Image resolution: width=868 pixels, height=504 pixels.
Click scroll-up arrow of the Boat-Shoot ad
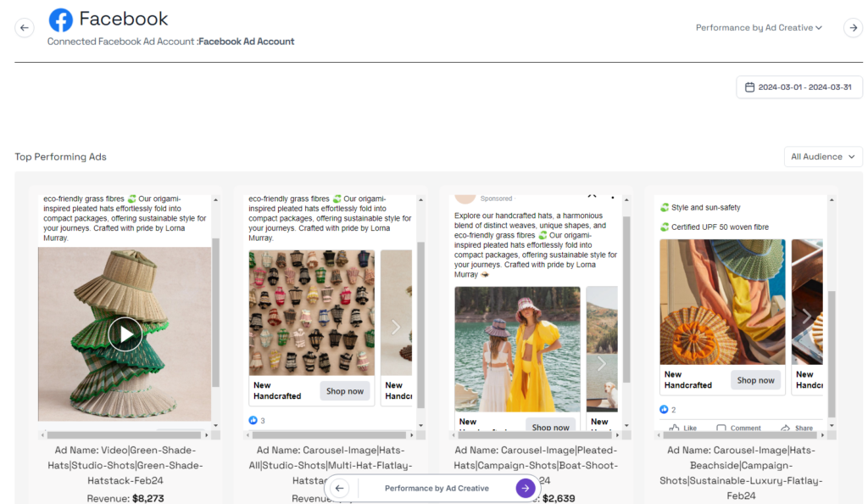point(626,199)
